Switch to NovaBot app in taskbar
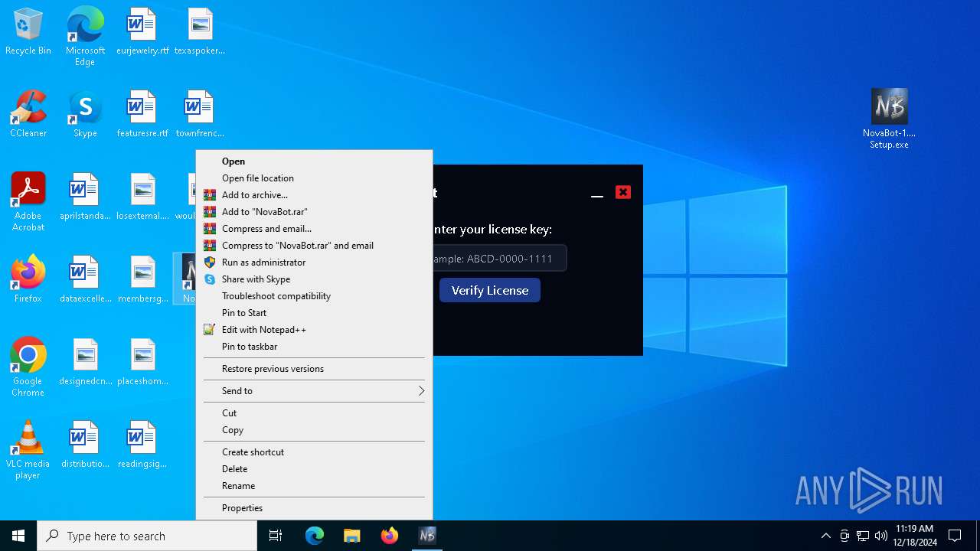Viewport: 980px width, 551px height. (x=427, y=536)
